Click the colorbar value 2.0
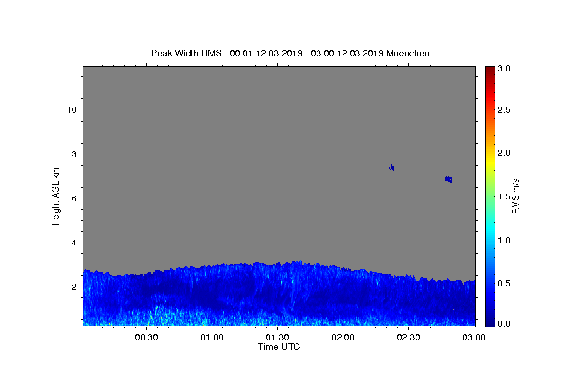 click(x=505, y=153)
